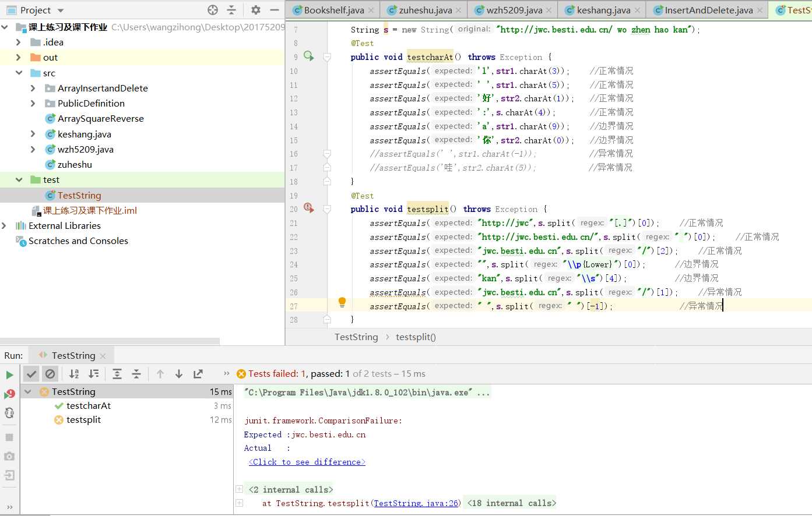The image size is (812, 516).
Task: Switch to the keshang.java tab
Action: click(603, 10)
